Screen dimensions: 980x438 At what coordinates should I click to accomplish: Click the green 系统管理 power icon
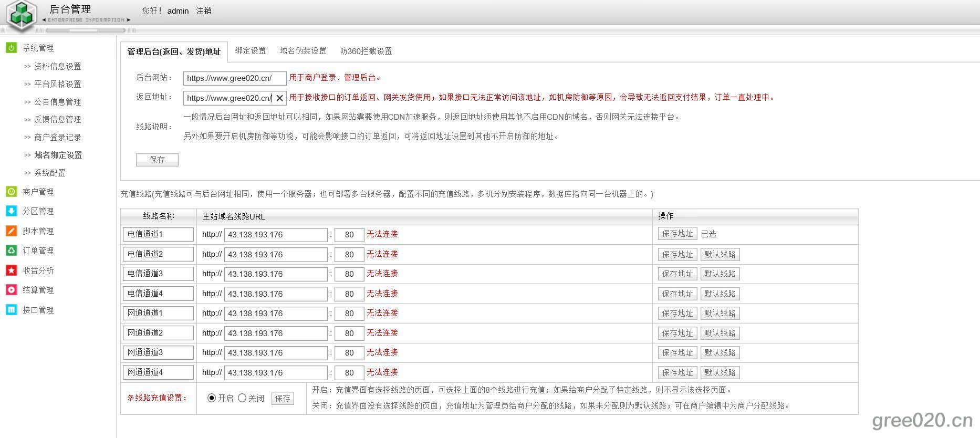[x=11, y=48]
